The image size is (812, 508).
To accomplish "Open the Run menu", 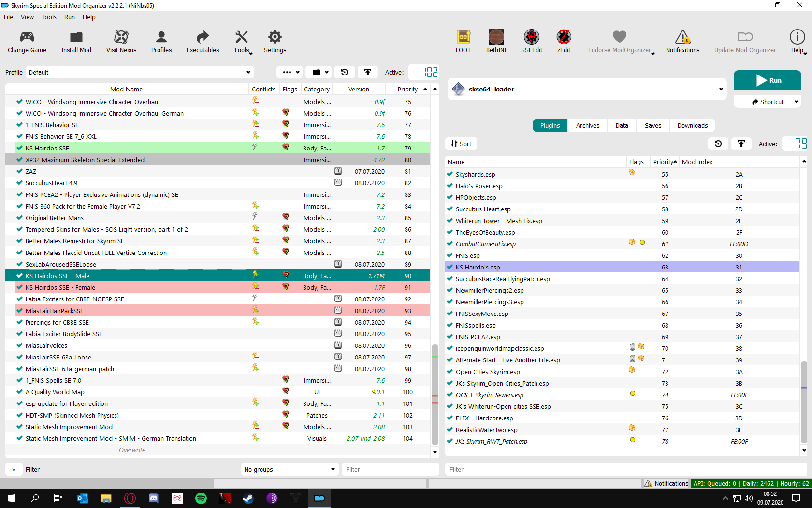I will [x=70, y=17].
